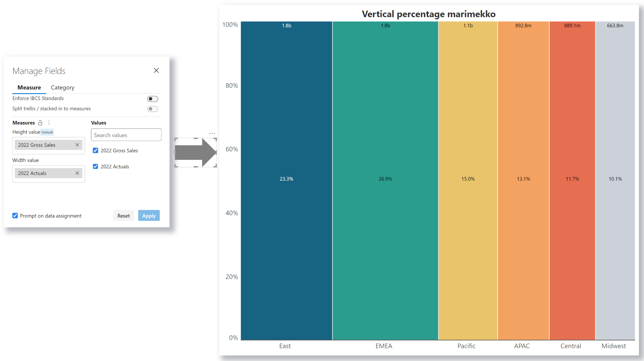Toggle Split trellis stacked into measures switch
The height and width of the screenshot is (361, 644).
pyautogui.click(x=153, y=109)
